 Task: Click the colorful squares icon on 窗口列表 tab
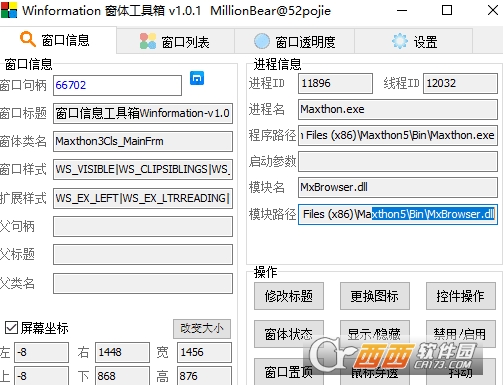pyautogui.click(x=148, y=41)
